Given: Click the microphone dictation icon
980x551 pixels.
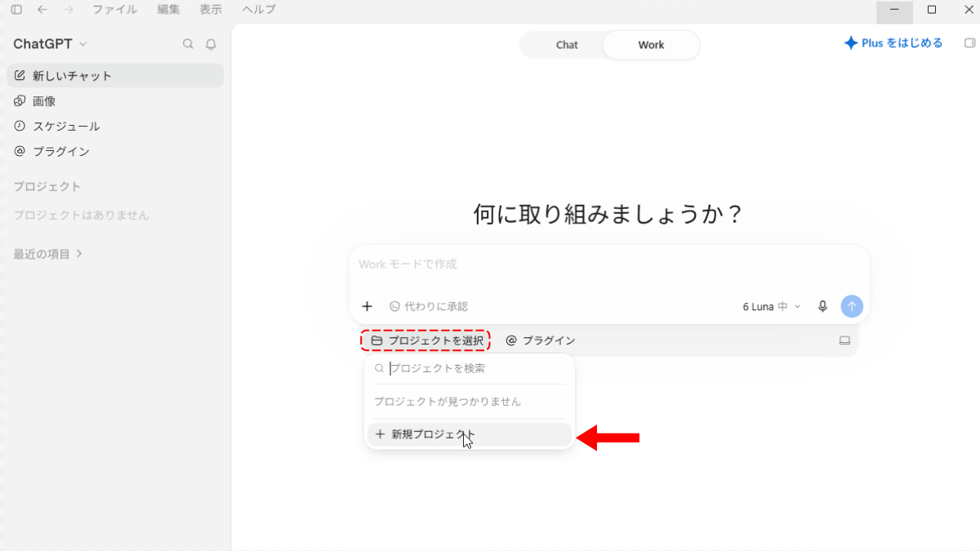Looking at the screenshot, I should (822, 306).
